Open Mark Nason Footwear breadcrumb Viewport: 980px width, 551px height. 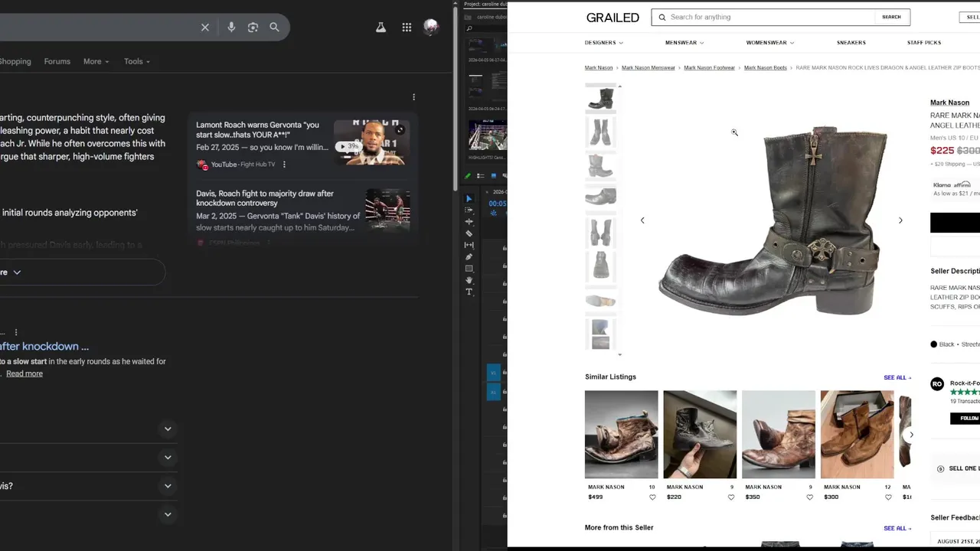(x=709, y=68)
